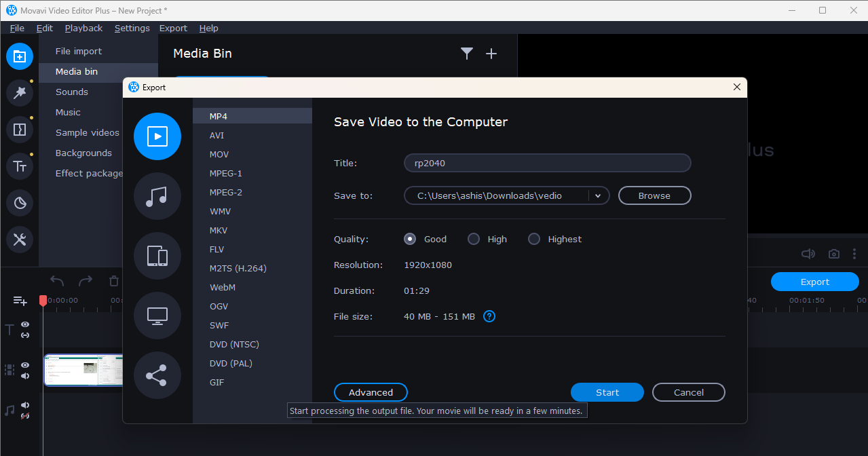Select the upload online share icon
Viewport: 868px width, 456px height.
[x=157, y=375]
